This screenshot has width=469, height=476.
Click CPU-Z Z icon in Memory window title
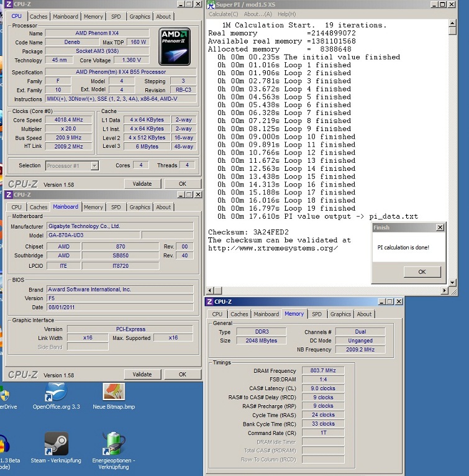click(x=209, y=301)
